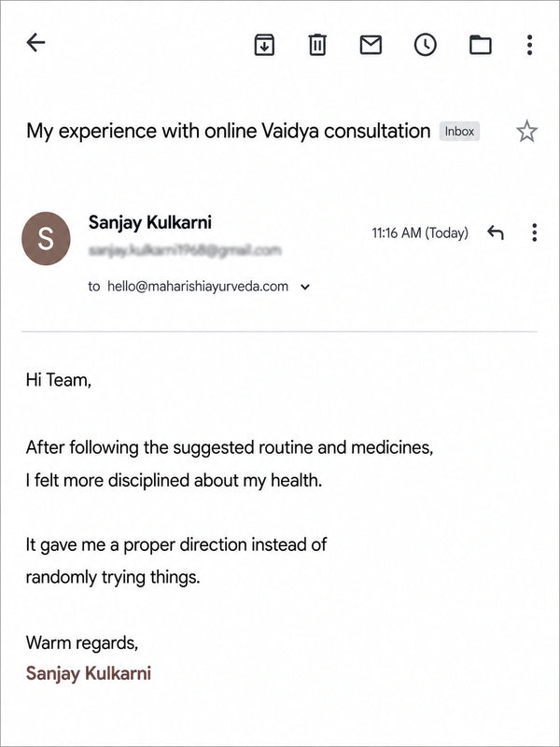560x747 pixels.
Task: Click the 11:16 AM timestamp
Action: (x=420, y=233)
